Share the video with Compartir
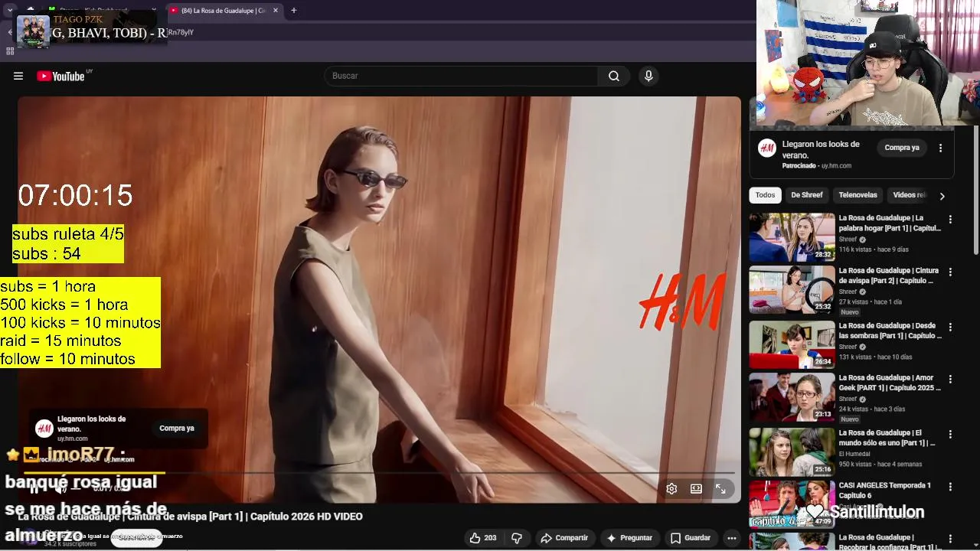Viewport: 980px width, 551px height. pos(564,538)
